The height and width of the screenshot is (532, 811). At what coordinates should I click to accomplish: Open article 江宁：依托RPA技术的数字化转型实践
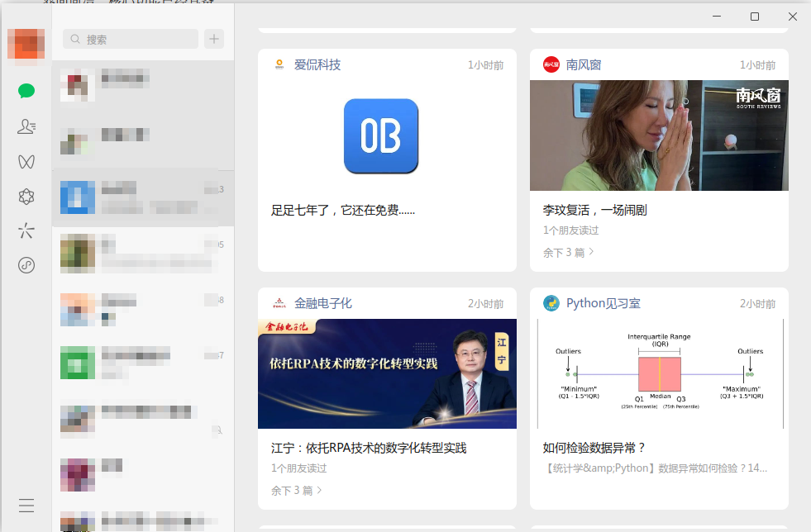(x=369, y=448)
